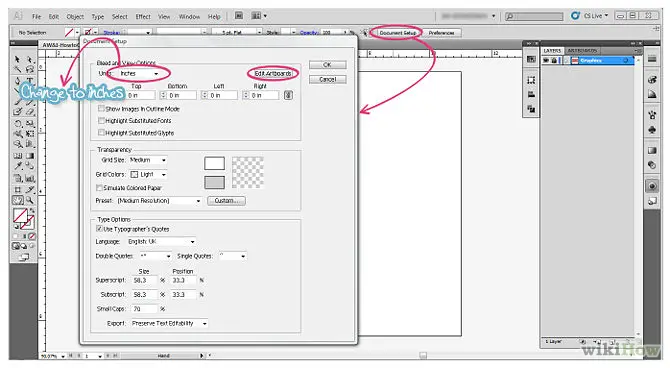Image resolution: width=670 pixels, height=368 pixels.
Task: Click the white transparency grid color swatch
Action: tap(214, 163)
